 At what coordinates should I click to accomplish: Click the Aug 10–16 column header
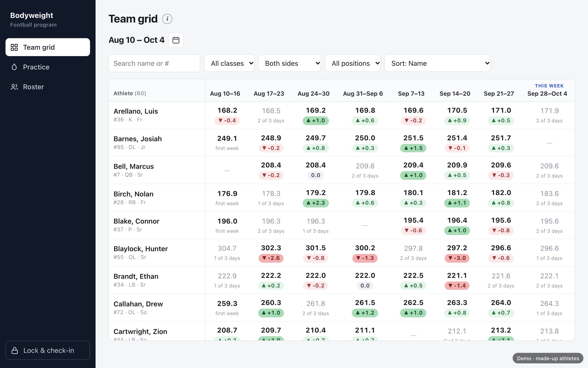(x=225, y=94)
